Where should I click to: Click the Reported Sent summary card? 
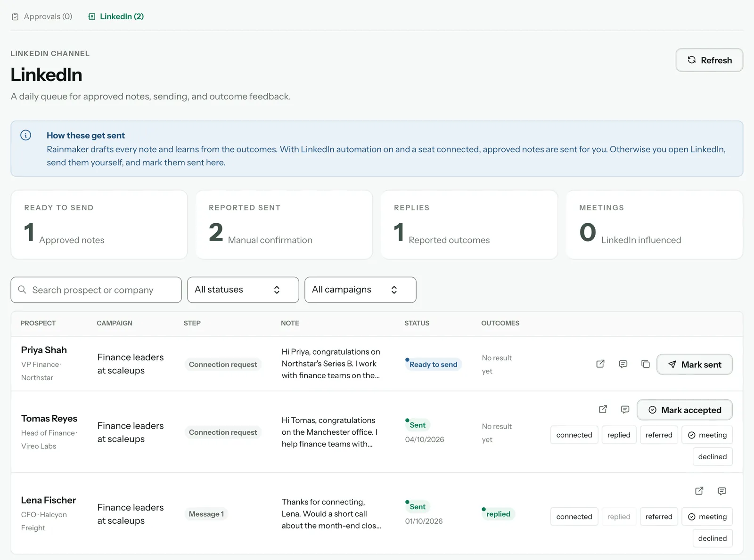[x=284, y=225]
